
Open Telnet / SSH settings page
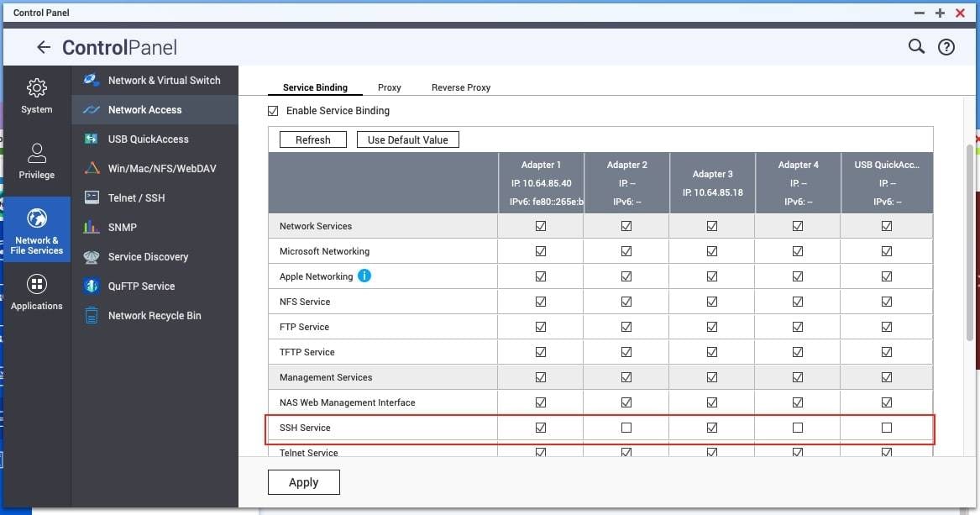[155, 197]
